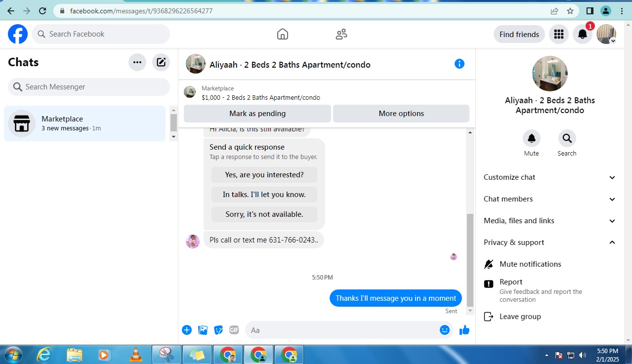
Task: Click the Facebook logo icon
Action: pyautogui.click(x=18, y=34)
